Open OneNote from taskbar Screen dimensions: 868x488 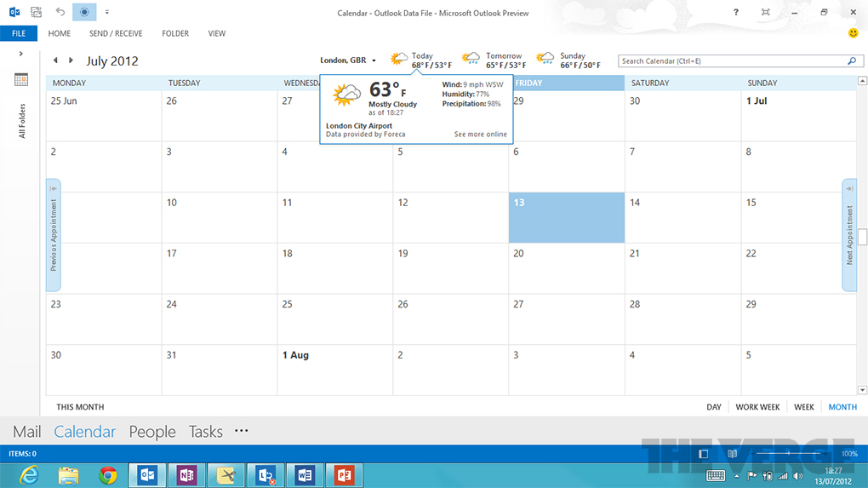186,475
